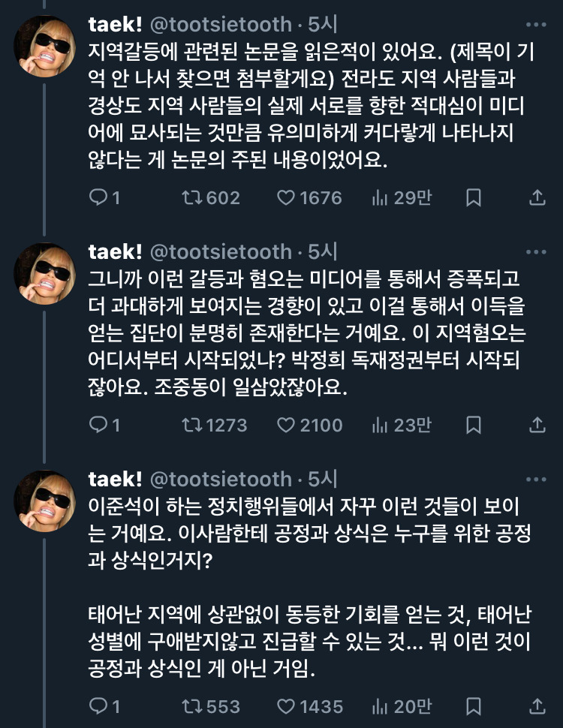Share the first tweet
The image size is (563, 728).
537,197
